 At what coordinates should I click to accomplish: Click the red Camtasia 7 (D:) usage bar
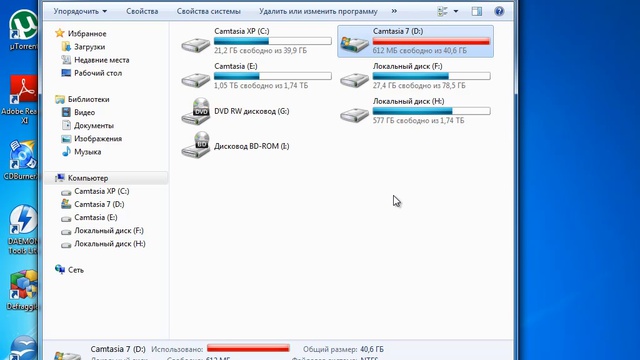tap(431, 41)
